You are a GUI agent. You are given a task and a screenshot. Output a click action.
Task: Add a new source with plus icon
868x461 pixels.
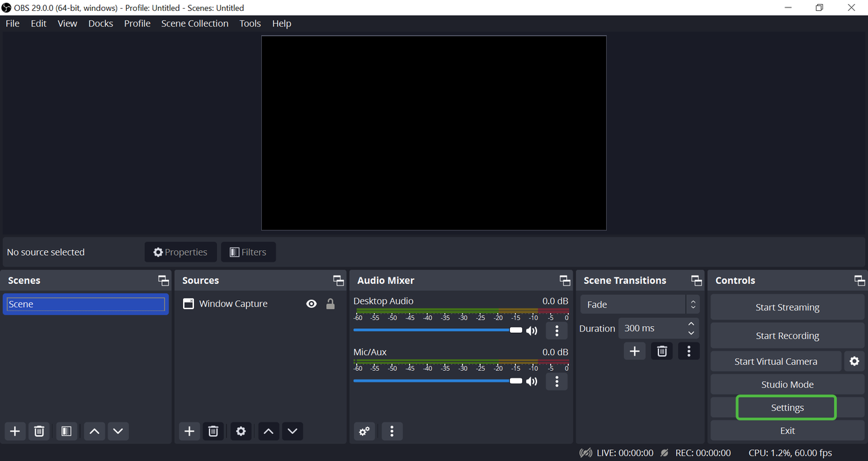click(x=189, y=431)
